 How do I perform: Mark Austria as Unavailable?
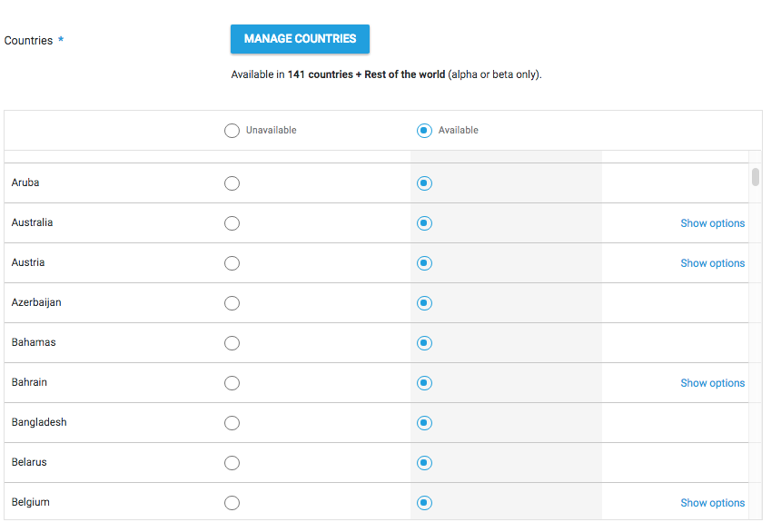232,263
